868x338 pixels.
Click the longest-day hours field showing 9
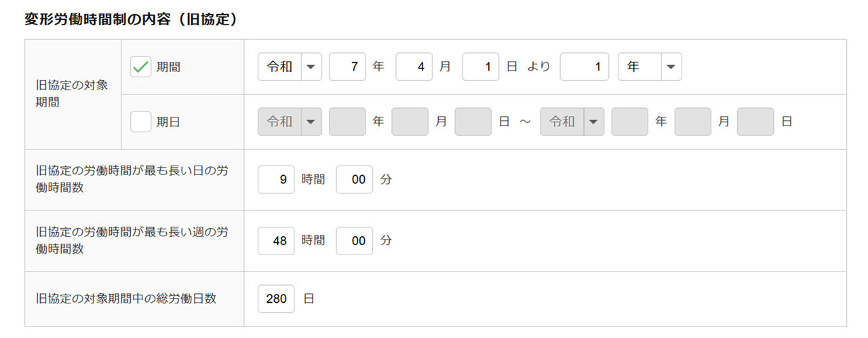[276, 180]
